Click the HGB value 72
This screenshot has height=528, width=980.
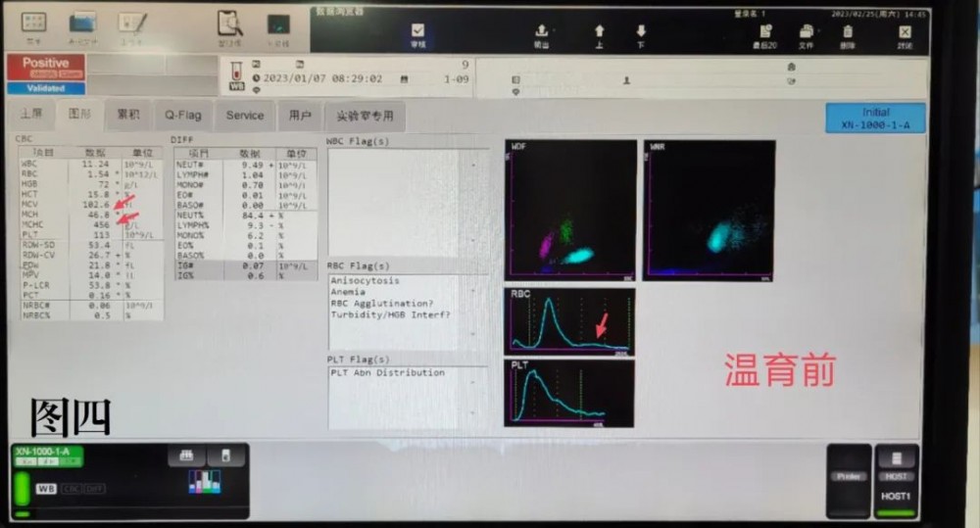coord(103,184)
